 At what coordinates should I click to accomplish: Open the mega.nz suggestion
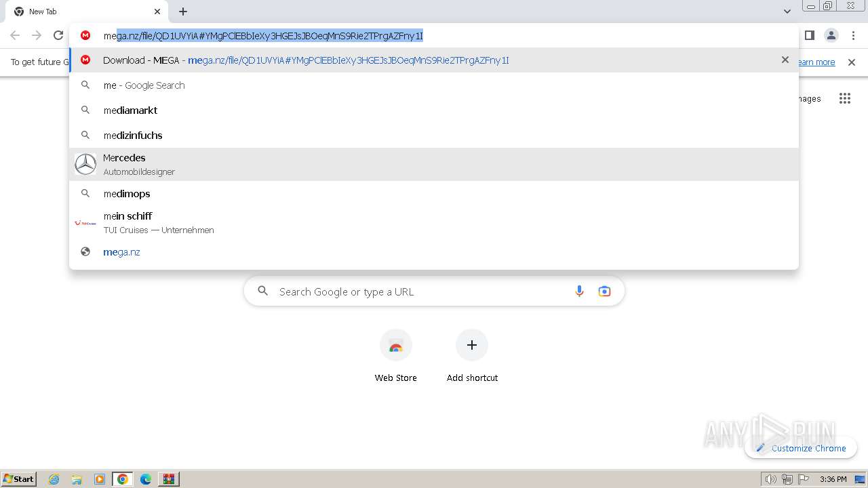pos(434,251)
